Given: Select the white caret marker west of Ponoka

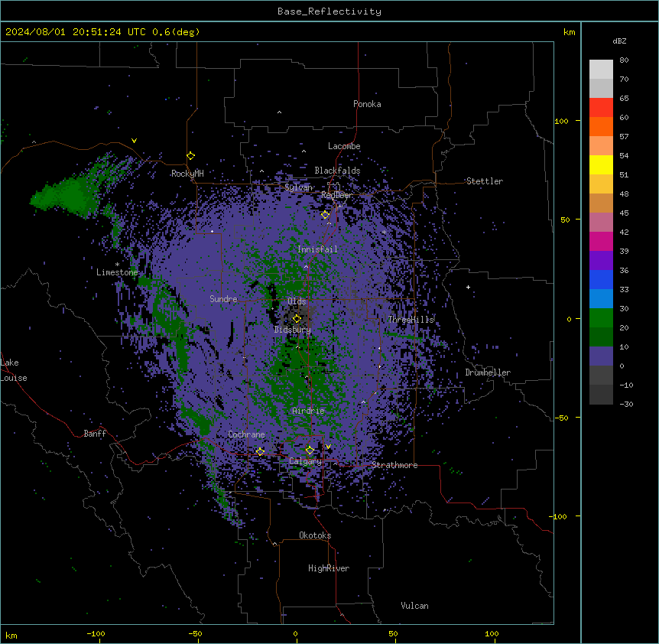Looking at the screenshot, I should click(x=279, y=112).
